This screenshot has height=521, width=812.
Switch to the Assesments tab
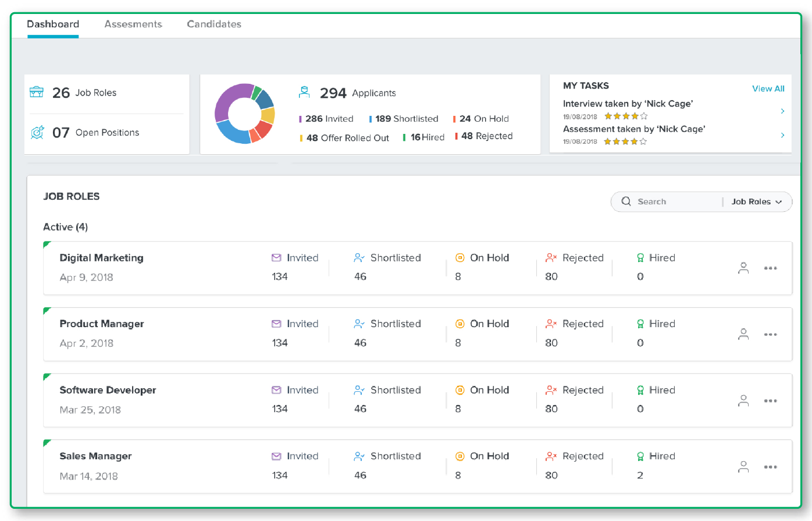tap(133, 24)
